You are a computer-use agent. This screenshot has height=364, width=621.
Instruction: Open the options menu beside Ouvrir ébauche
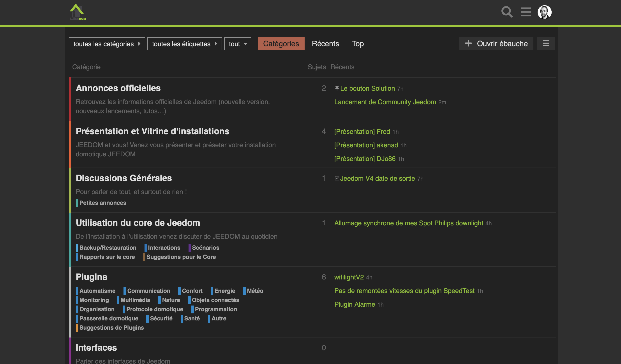(x=546, y=44)
